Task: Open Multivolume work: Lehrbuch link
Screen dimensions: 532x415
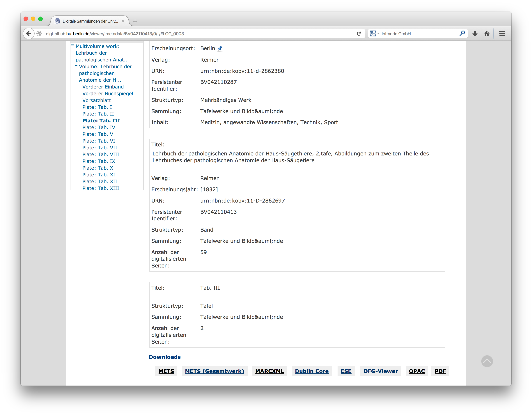Action: pyautogui.click(x=102, y=53)
